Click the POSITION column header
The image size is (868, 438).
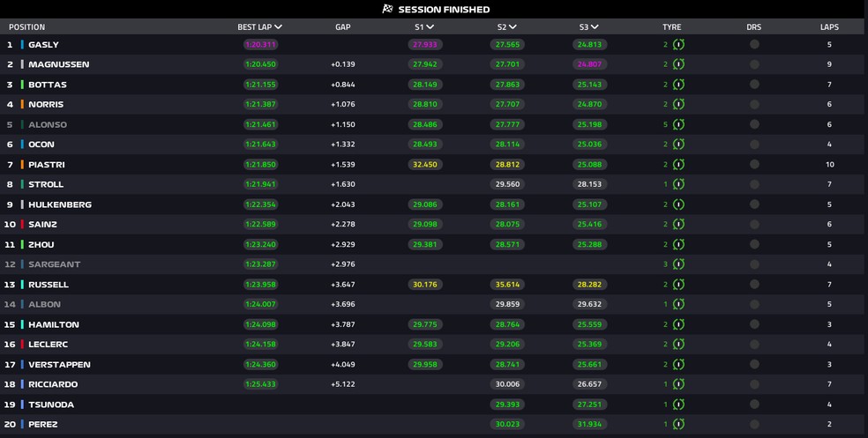(26, 27)
